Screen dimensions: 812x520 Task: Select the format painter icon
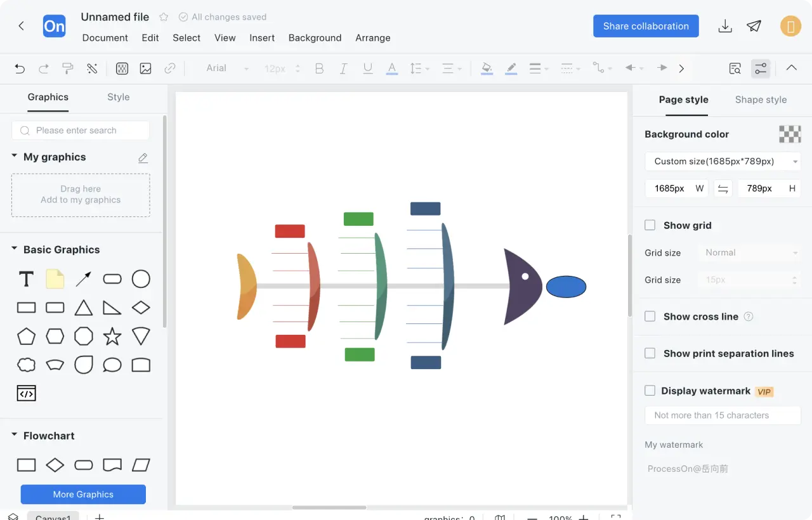(x=68, y=68)
